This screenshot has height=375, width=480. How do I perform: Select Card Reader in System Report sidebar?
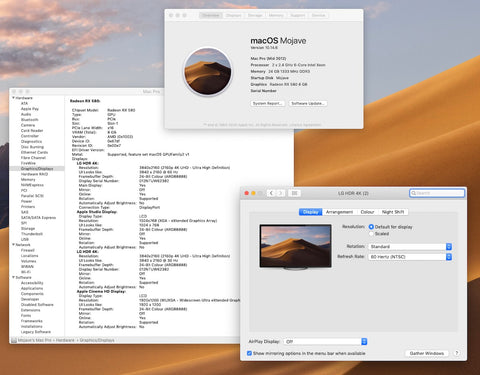pos(32,131)
